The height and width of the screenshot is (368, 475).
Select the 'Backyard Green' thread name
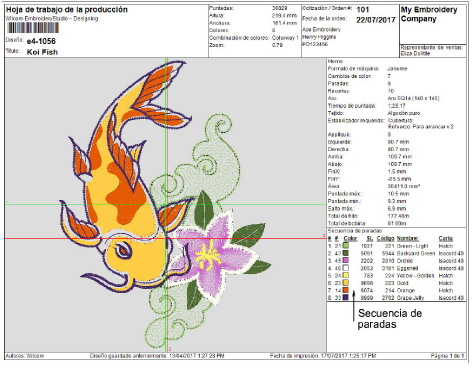(x=416, y=253)
